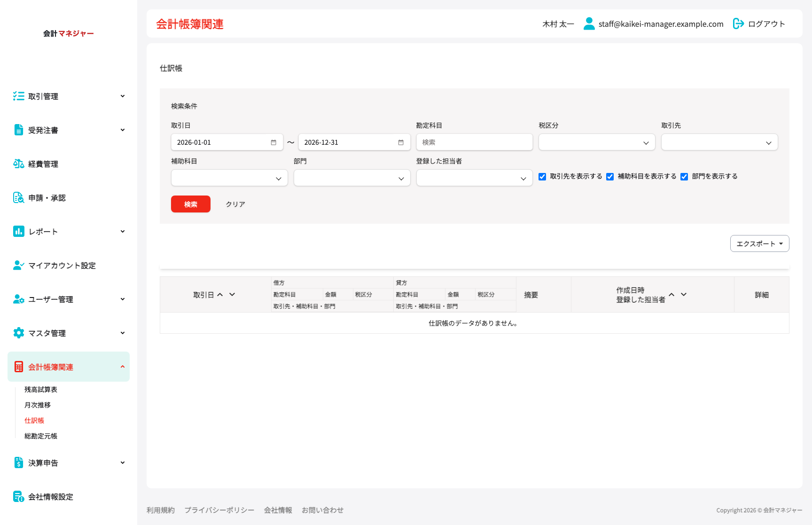Sort 取引日 column descending arrow
The image size is (812, 525).
coord(232,295)
